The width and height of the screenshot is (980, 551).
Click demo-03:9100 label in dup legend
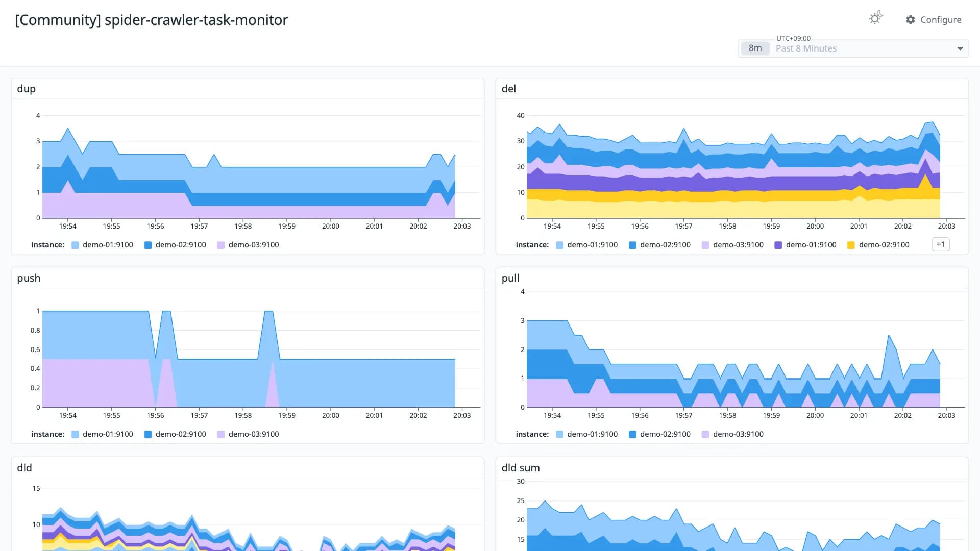(254, 245)
